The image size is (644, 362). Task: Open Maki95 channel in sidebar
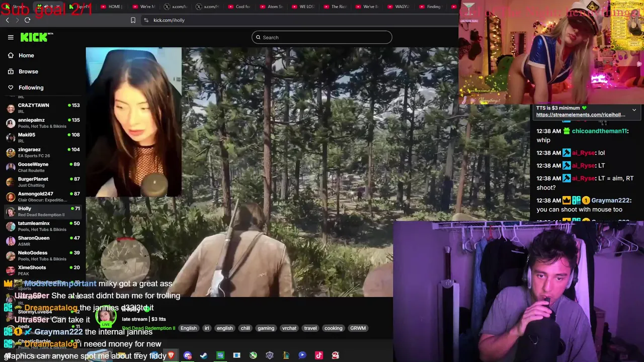tap(43, 137)
